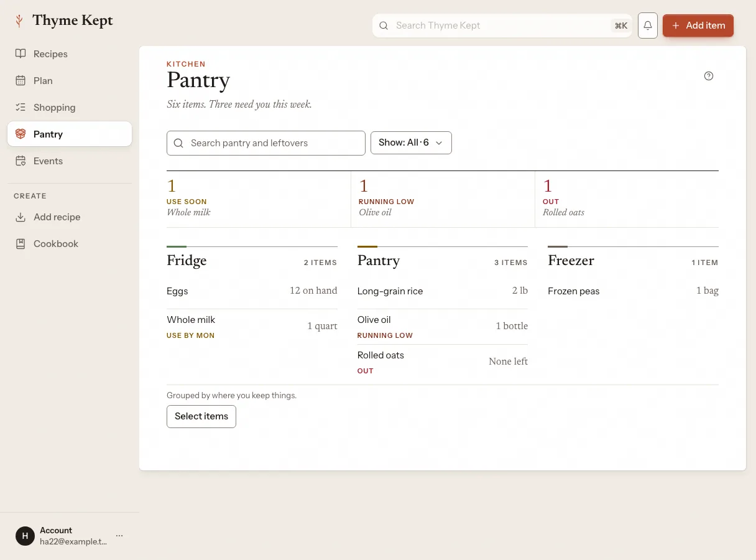Choose Add recipe under Create
Image resolution: width=756 pixels, height=560 pixels.
pyautogui.click(x=70, y=217)
